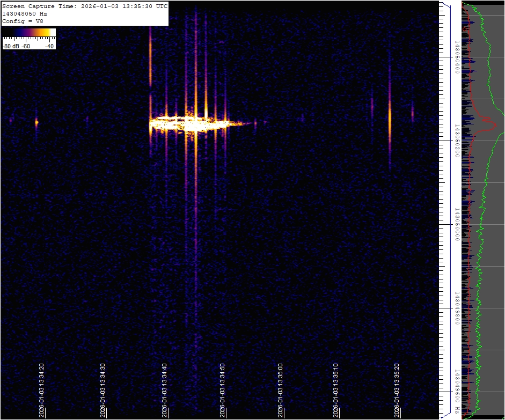
Task: Click the 143050400 frequency axis label
Action: 457,56
